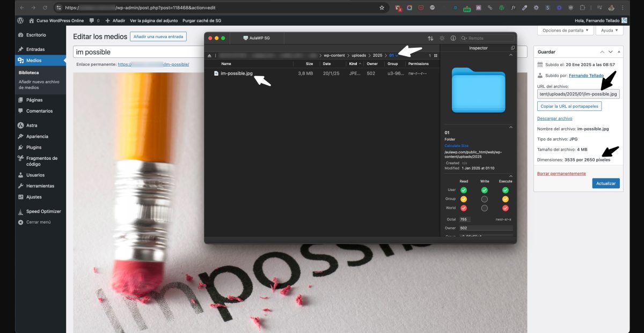Toggle User Write permission
The width and height of the screenshot is (644, 333).
(485, 190)
